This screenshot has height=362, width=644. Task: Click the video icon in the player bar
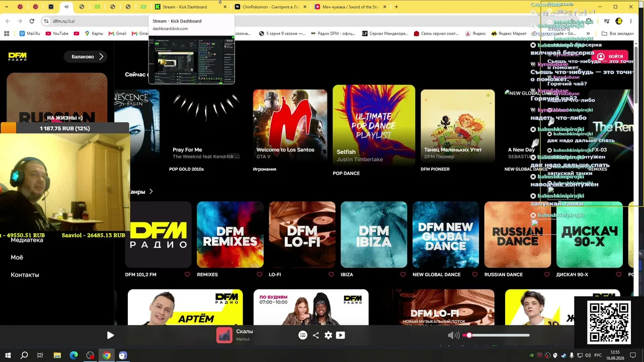coord(341,335)
